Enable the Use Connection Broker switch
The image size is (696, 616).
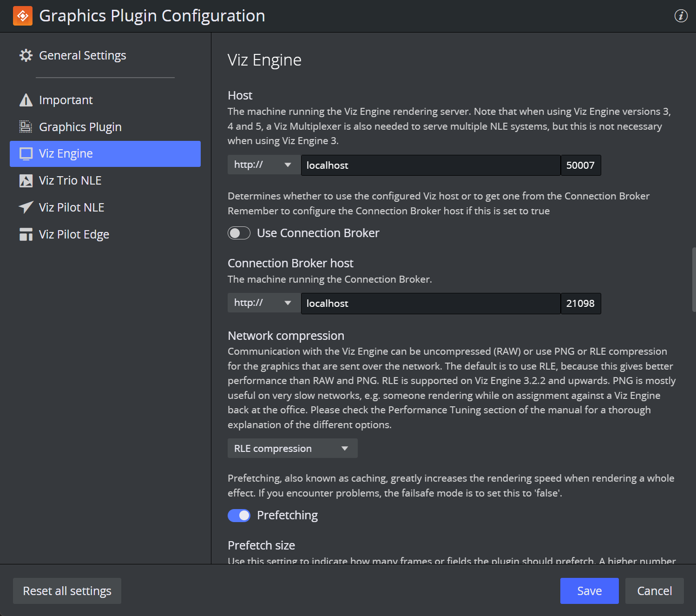(x=239, y=233)
